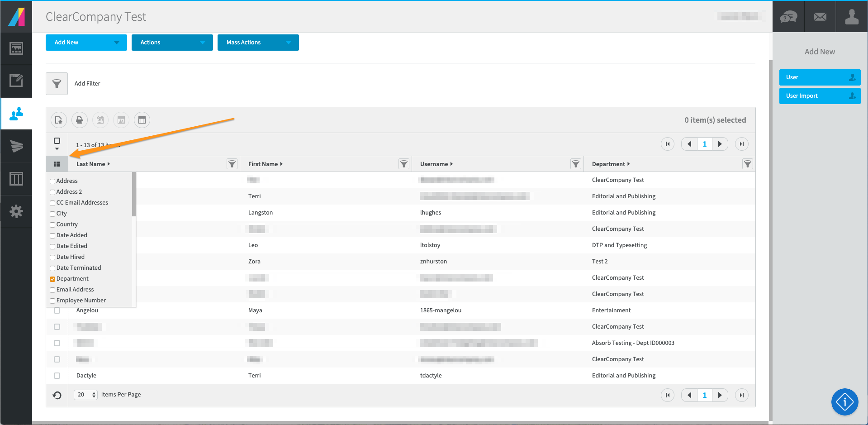Click the print icon in grid toolbar

pos(80,120)
